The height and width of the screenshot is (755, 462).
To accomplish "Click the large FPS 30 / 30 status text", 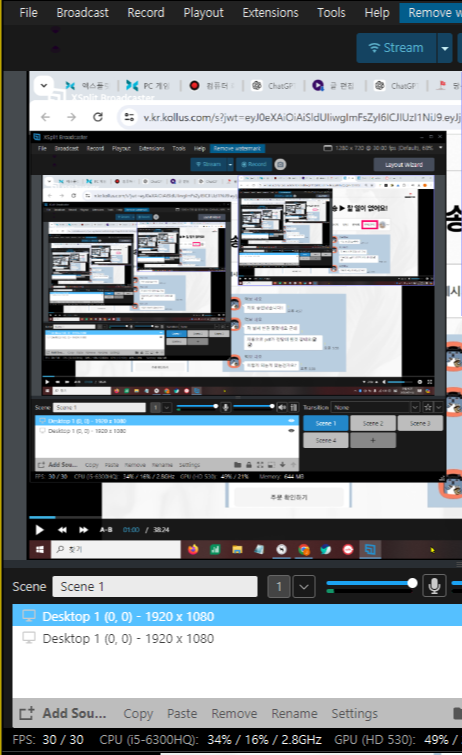I will 48,739.
